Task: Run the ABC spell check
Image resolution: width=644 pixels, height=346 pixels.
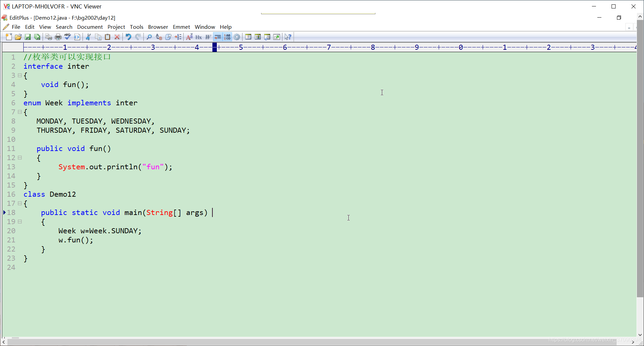Action: coord(68,37)
